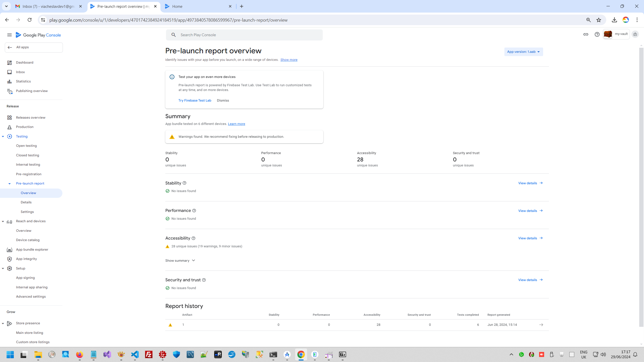Click the hamburger menu icon

(x=9, y=35)
